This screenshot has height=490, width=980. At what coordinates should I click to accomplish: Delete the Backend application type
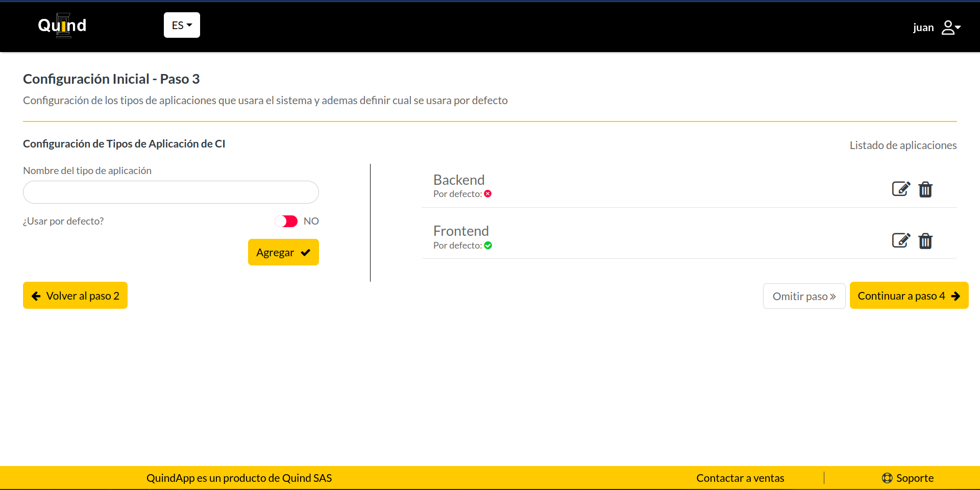click(x=925, y=189)
